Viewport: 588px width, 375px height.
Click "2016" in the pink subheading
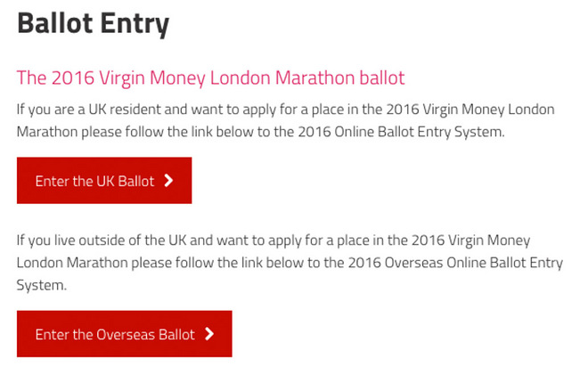coord(73,77)
